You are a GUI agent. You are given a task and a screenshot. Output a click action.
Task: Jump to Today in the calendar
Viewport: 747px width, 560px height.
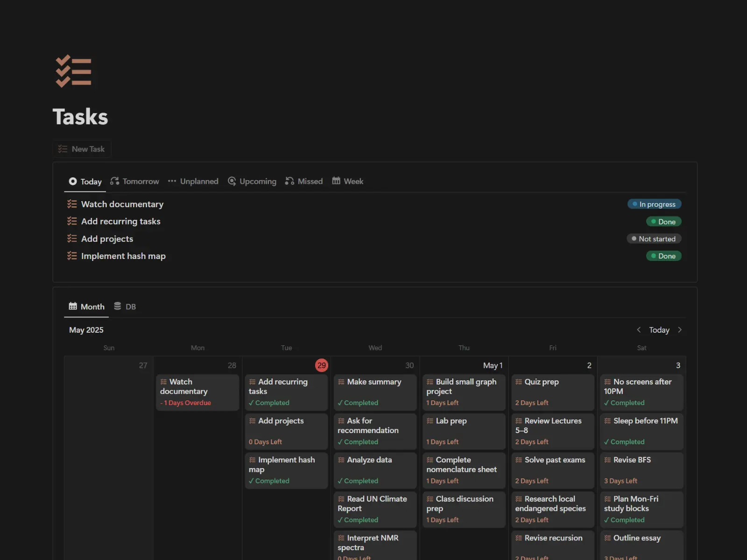tap(659, 330)
